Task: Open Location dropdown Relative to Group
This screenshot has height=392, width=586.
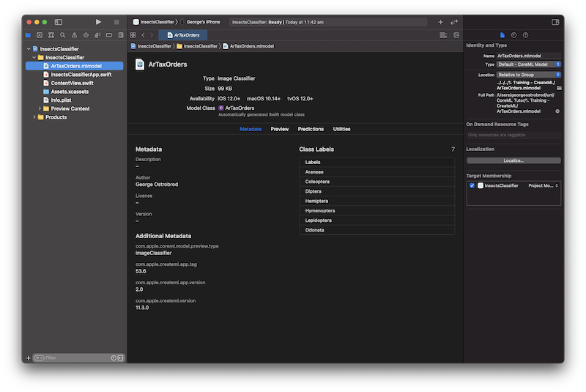Action: 529,75
